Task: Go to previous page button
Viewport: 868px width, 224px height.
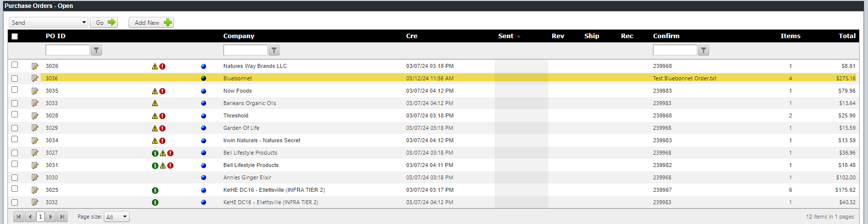Action: 30,217
